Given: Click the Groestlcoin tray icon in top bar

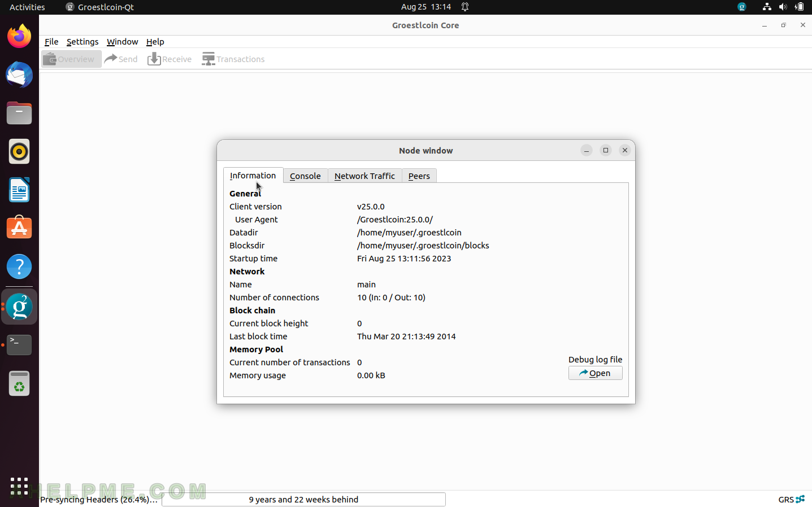Looking at the screenshot, I should (x=742, y=7).
